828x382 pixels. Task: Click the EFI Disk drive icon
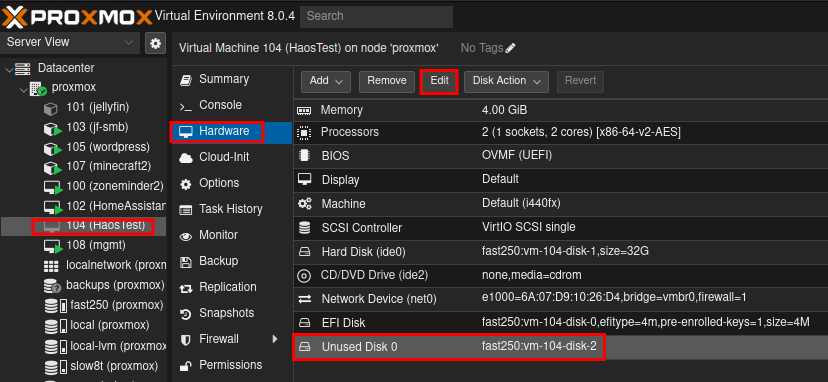(305, 322)
